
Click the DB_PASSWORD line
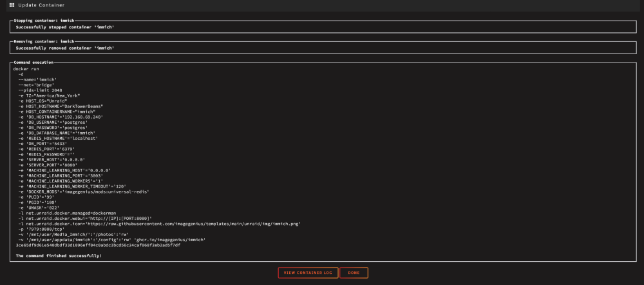click(53, 128)
